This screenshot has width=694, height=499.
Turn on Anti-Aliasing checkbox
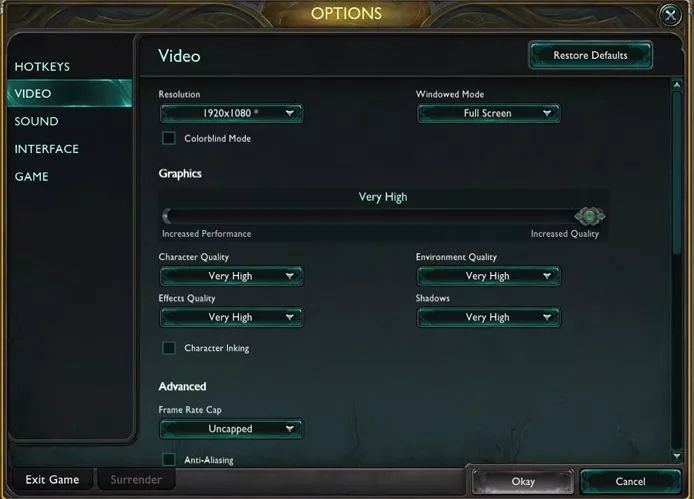click(x=169, y=460)
